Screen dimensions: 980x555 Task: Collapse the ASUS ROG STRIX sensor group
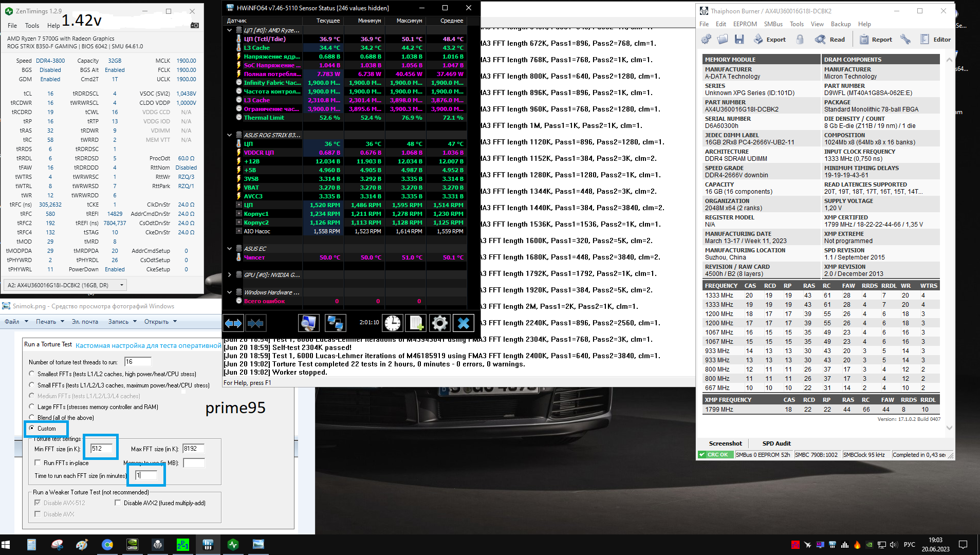[x=230, y=135]
